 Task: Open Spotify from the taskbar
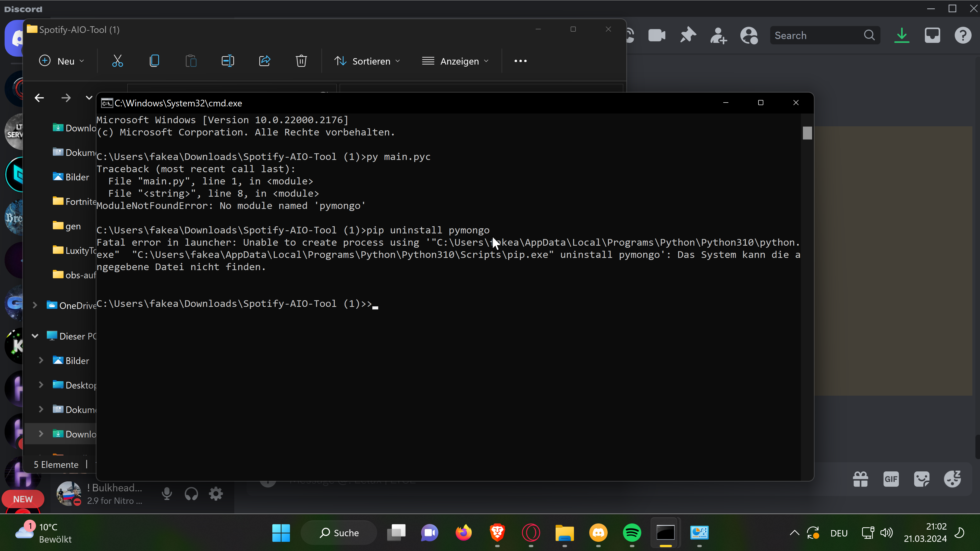coord(632,532)
